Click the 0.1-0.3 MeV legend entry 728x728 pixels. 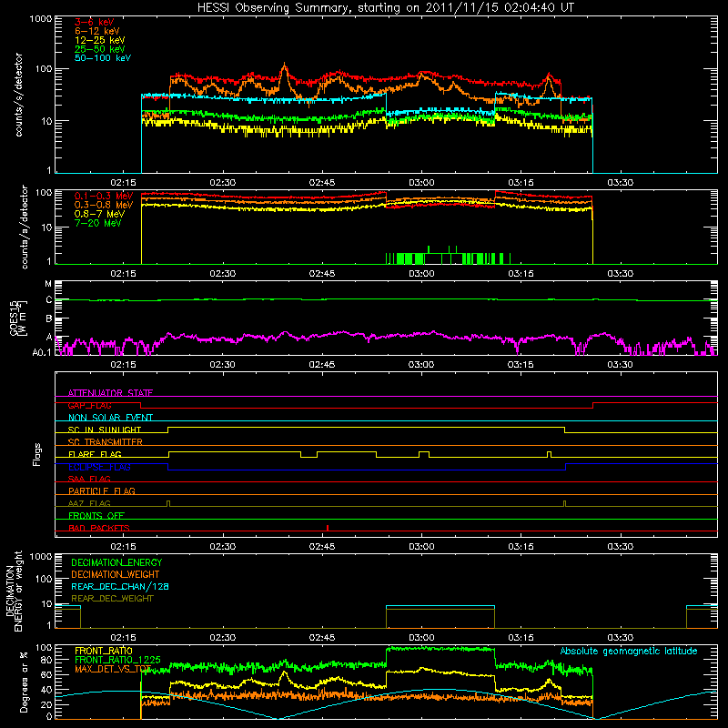tap(104, 196)
